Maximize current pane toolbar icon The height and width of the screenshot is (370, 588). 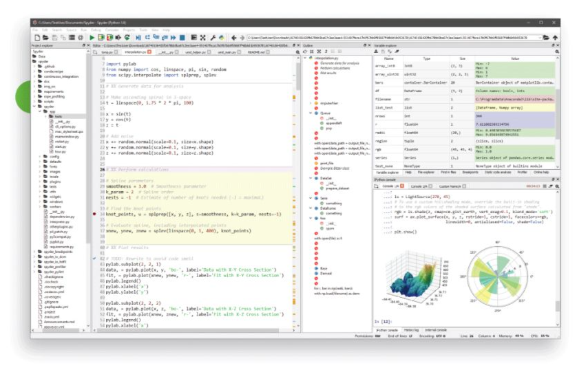[203, 38]
